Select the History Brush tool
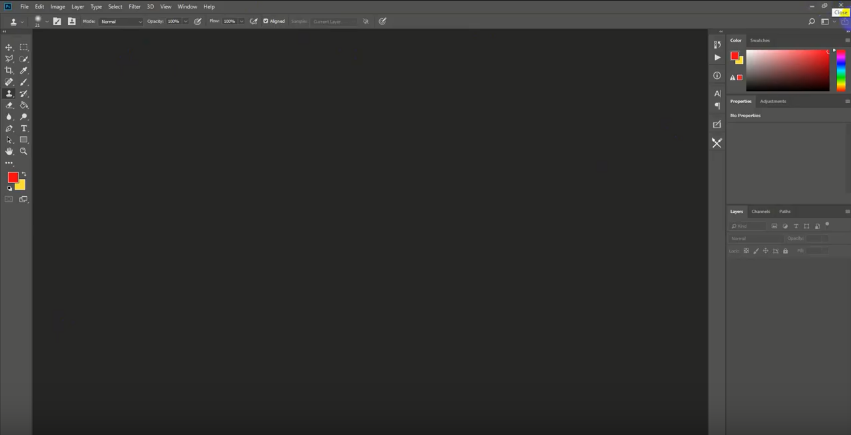The width and height of the screenshot is (851, 435). pos(24,94)
